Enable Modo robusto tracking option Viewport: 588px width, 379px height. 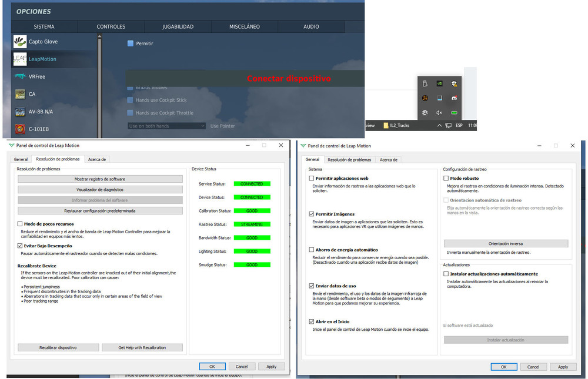446,179
